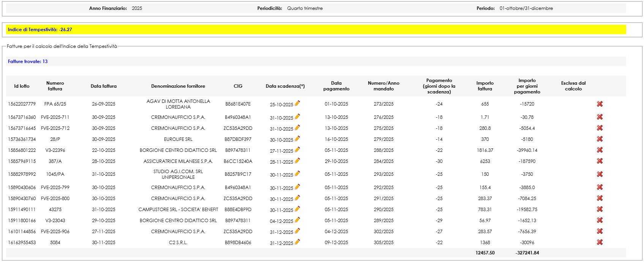
Task: Select Id lotto 15736361734 cell
Action: pyautogui.click(x=22, y=139)
